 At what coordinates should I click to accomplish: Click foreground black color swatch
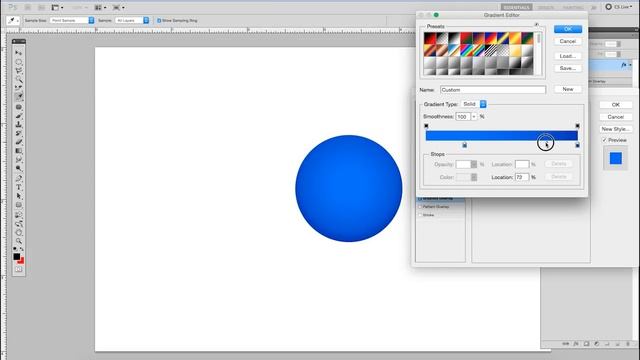[x=16, y=256]
